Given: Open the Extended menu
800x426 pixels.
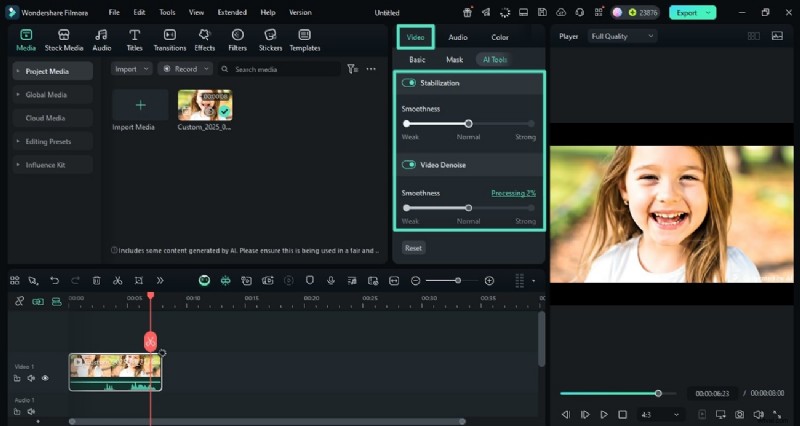Looking at the screenshot, I should coord(232,12).
